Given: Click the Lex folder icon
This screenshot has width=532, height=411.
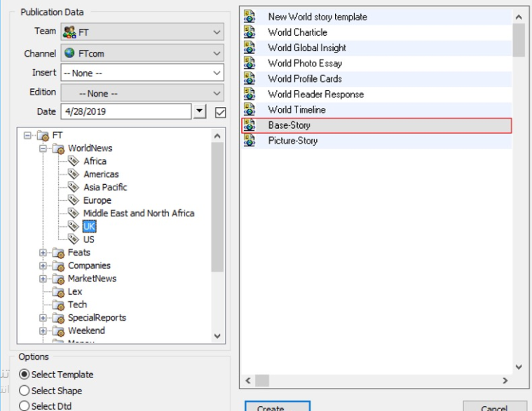Looking at the screenshot, I should tap(58, 292).
